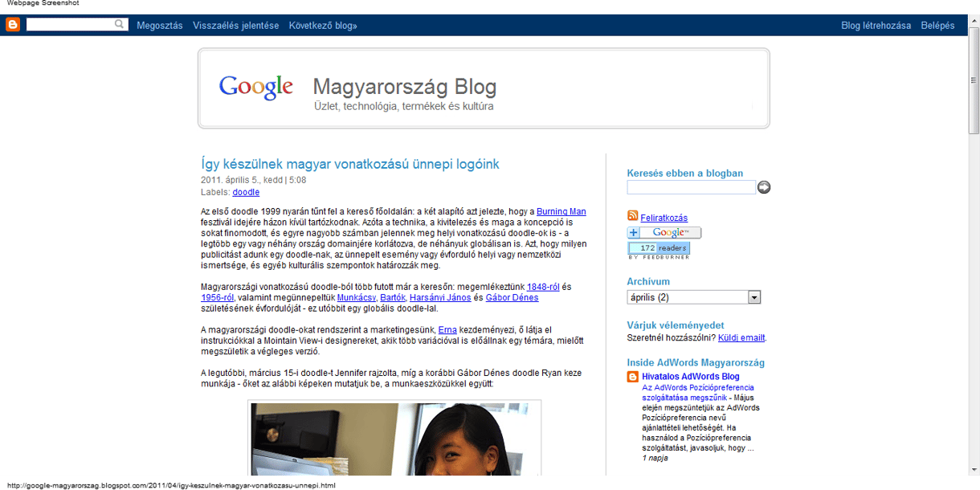Open the Bartók link

(393, 297)
